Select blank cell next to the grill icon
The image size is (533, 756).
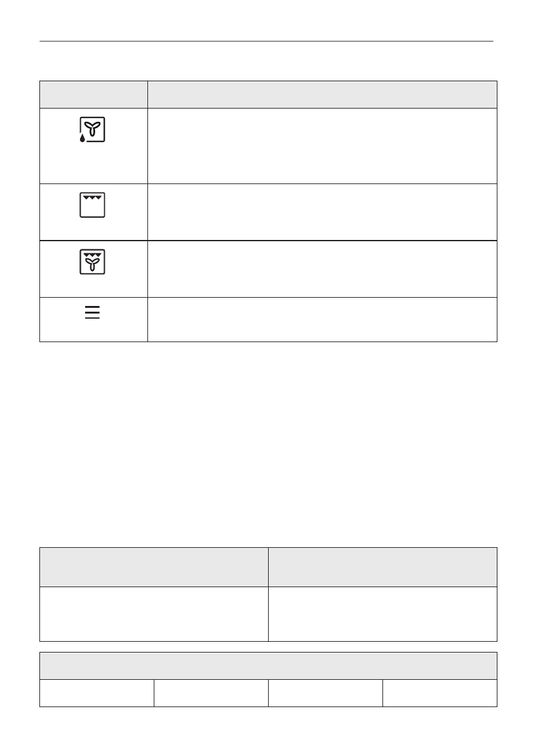coord(322,212)
